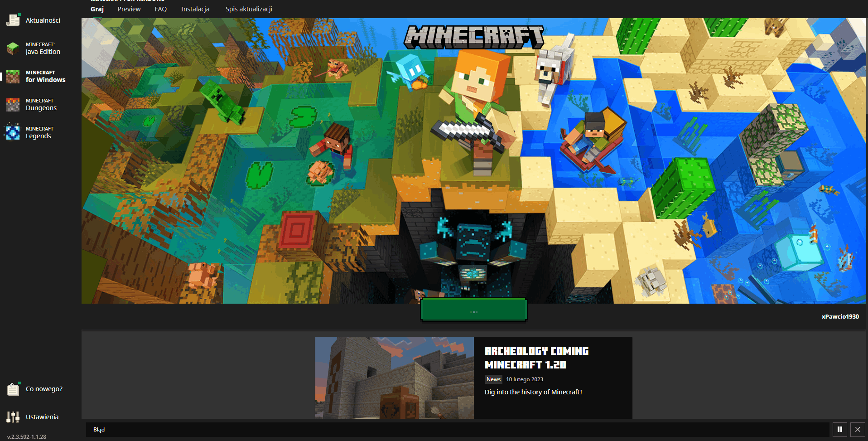This screenshot has width=868, height=441.
Task: Click the Minecraft Legends icon
Action: coord(13,132)
